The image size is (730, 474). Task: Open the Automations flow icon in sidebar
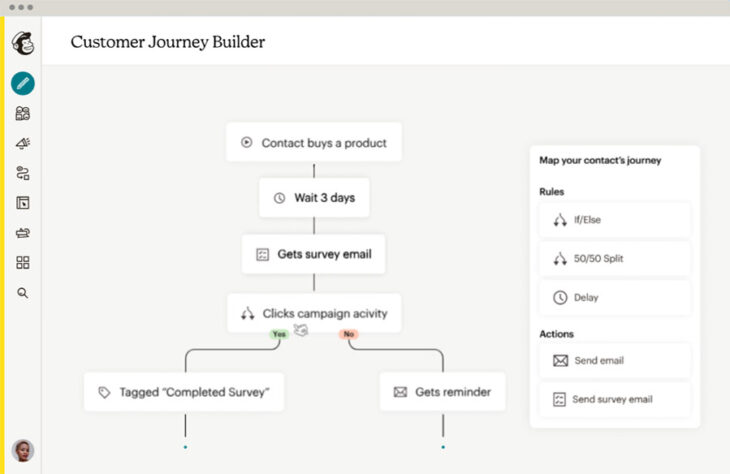click(22, 173)
